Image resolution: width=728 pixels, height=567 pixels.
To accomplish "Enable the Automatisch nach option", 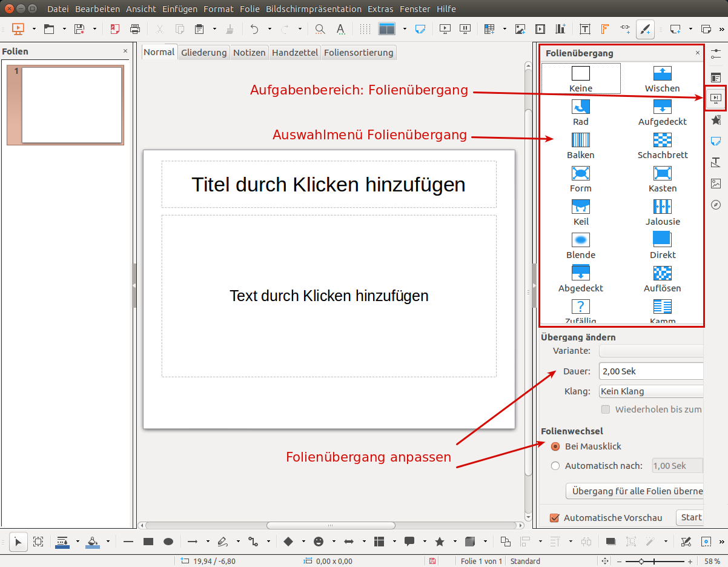I will [555, 466].
